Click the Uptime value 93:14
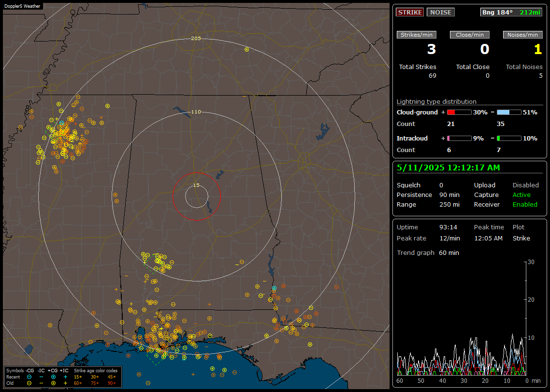Viewport: 550px width, 392px height. click(449, 227)
